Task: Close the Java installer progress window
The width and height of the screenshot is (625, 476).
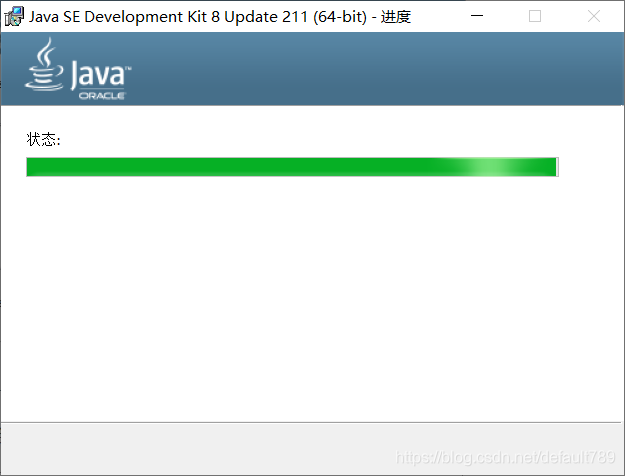Action: coord(594,16)
